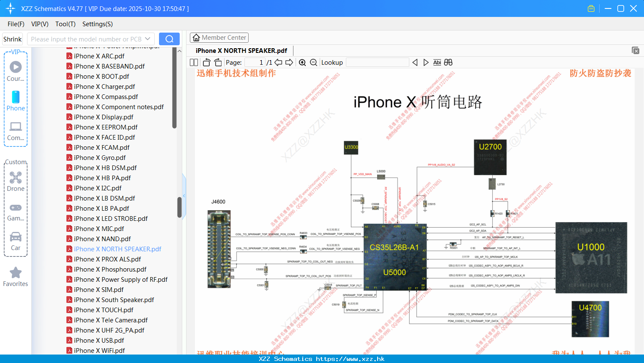Open iPhone X WiFi.pdf
The width and height of the screenshot is (644, 363).
[99, 350]
